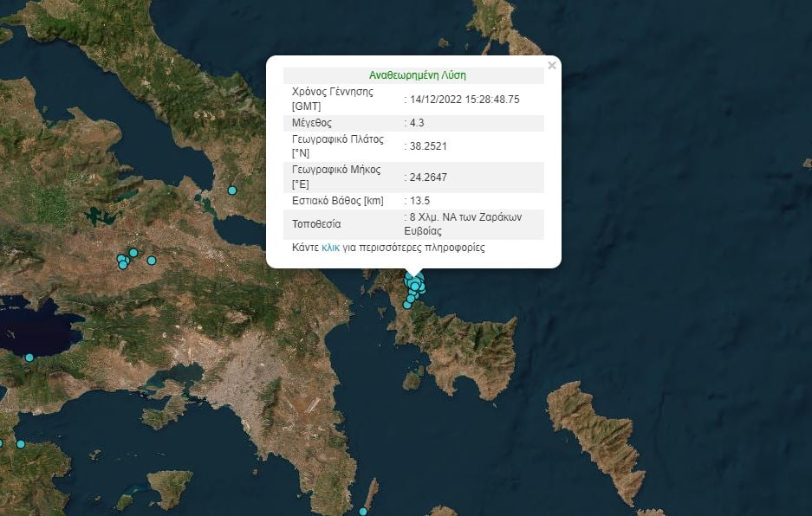Image resolution: width=812 pixels, height=516 pixels.
Task: Close the earthquake info popup
Action: click(552, 66)
